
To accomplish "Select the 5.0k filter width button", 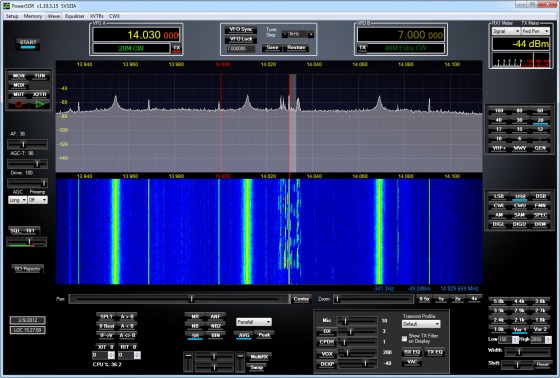I will point(499,301).
